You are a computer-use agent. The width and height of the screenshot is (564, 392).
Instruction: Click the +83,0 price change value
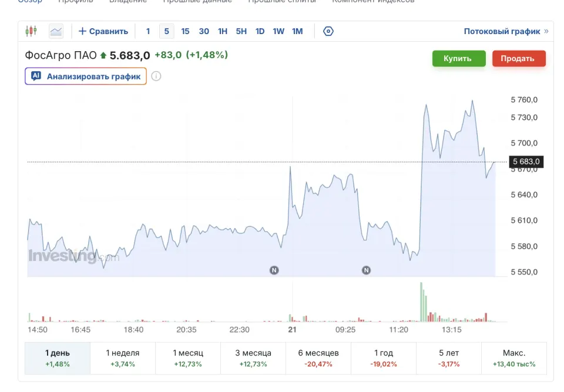pos(168,55)
